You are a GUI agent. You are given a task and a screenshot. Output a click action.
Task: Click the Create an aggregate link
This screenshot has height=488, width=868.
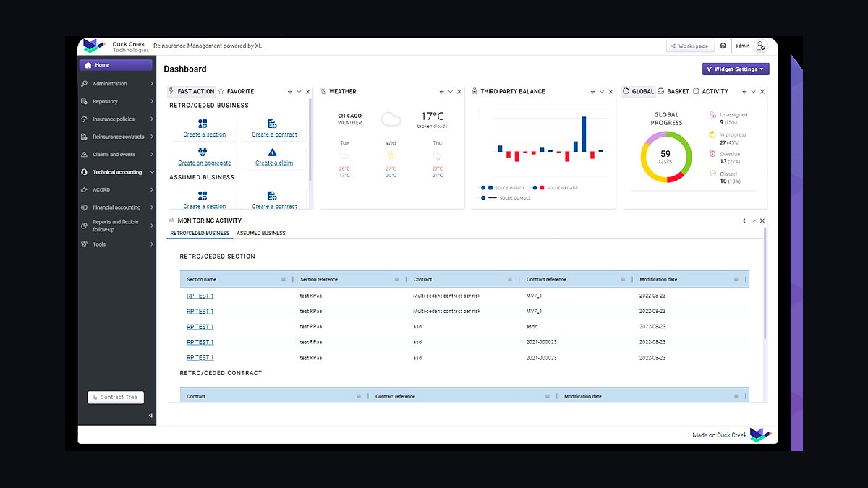tap(203, 163)
